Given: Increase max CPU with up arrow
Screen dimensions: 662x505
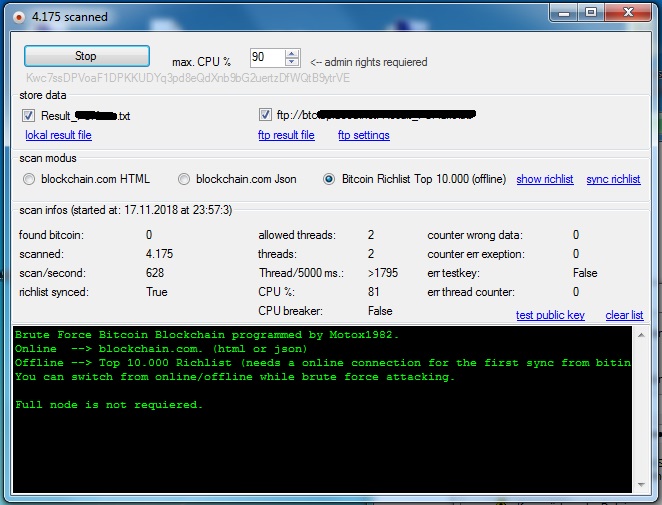Looking at the screenshot, I should pos(292,54).
